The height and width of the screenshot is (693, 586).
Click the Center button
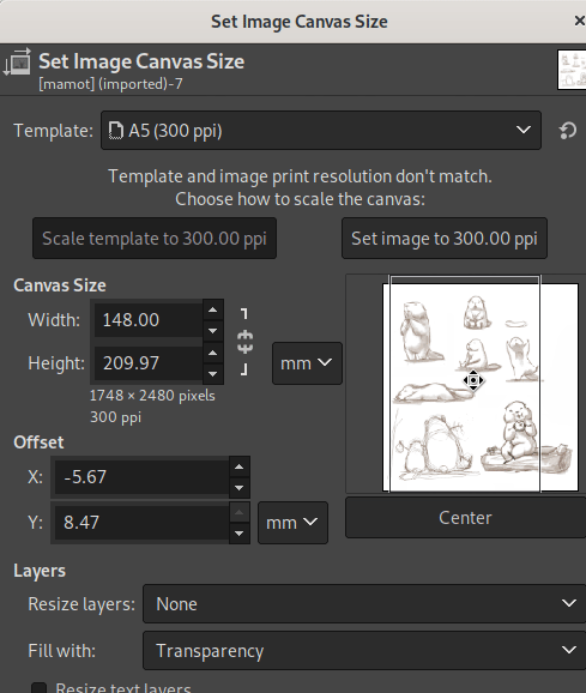click(x=465, y=518)
